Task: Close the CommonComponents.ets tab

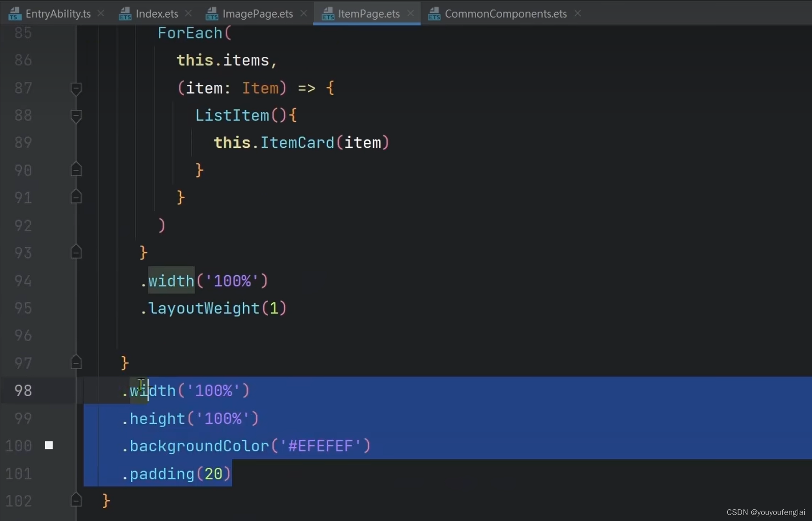Action: [x=577, y=13]
